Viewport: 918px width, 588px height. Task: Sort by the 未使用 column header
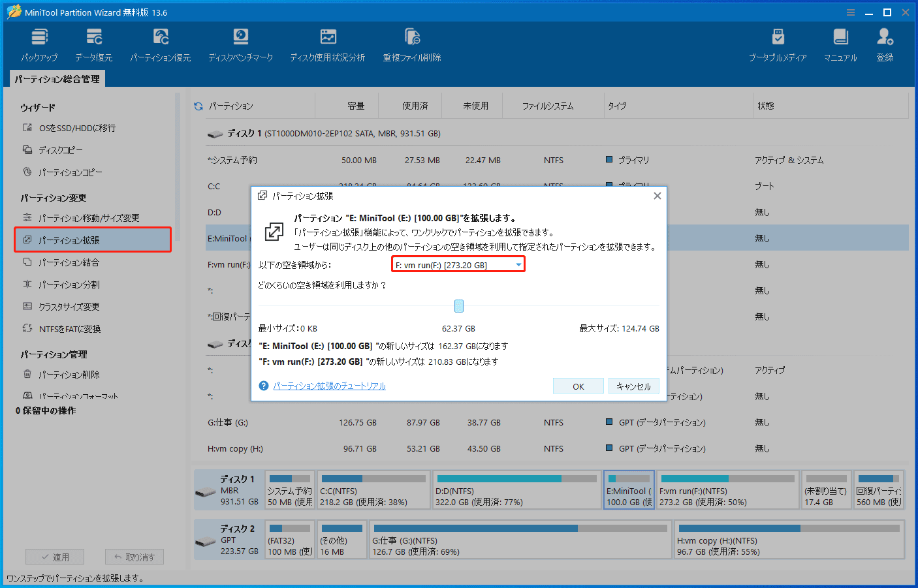(476, 106)
